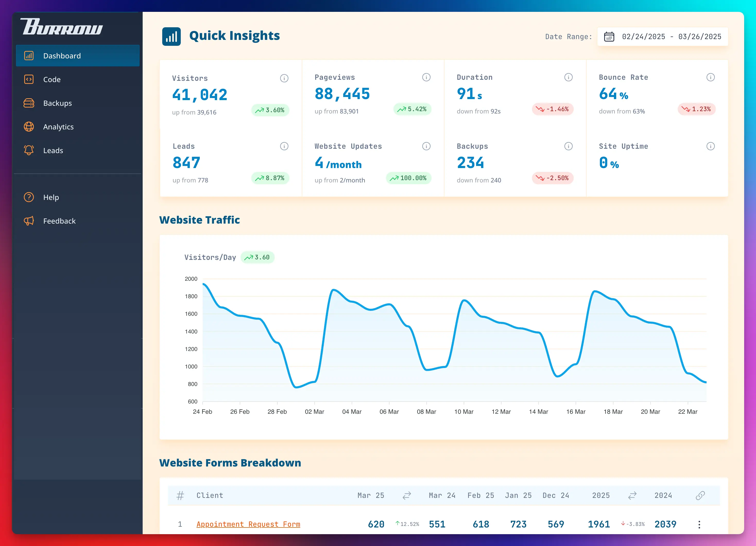Click the Visitors/Day 3.60 badge
This screenshot has height=546, width=756.
[257, 258]
